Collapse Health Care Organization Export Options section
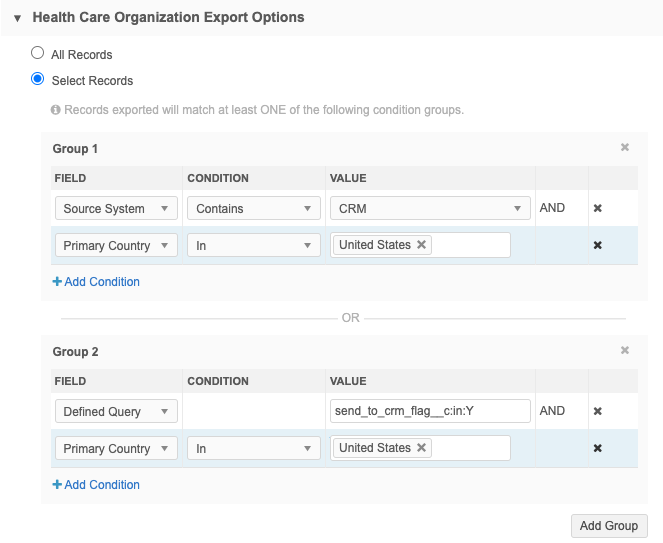The image size is (663, 543). click(x=17, y=18)
